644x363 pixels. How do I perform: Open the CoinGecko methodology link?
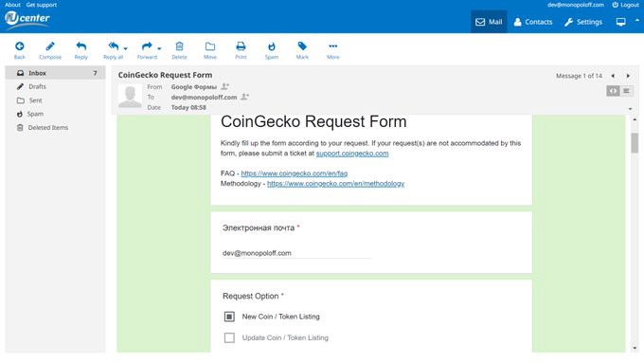[335, 183]
